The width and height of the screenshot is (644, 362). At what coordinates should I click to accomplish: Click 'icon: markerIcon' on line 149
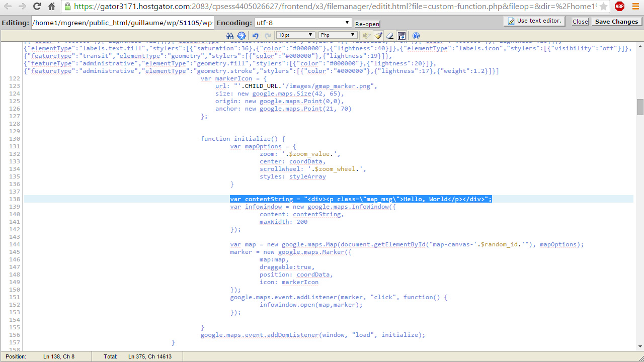pyautogui.click(x=289, y=282)
